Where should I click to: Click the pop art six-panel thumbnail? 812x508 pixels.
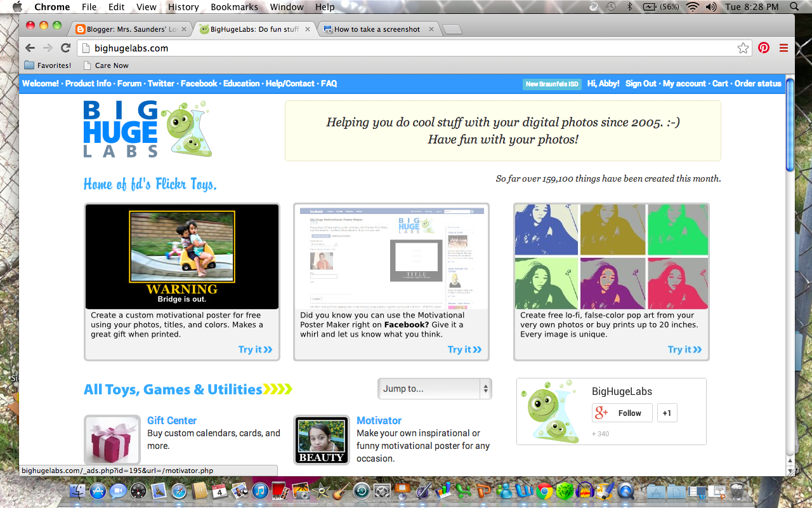coord(612,257)
